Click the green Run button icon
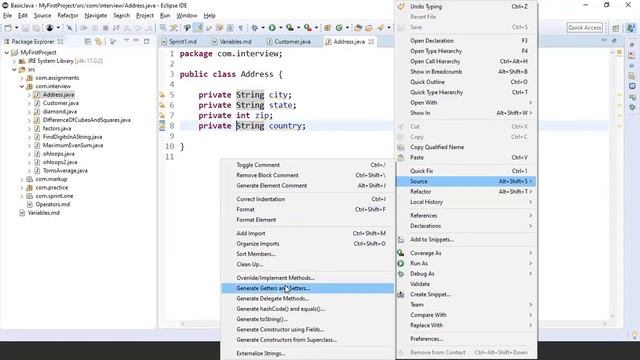Image resolution: width=640 pixels, height=360 pixels. tap(272, 28)
